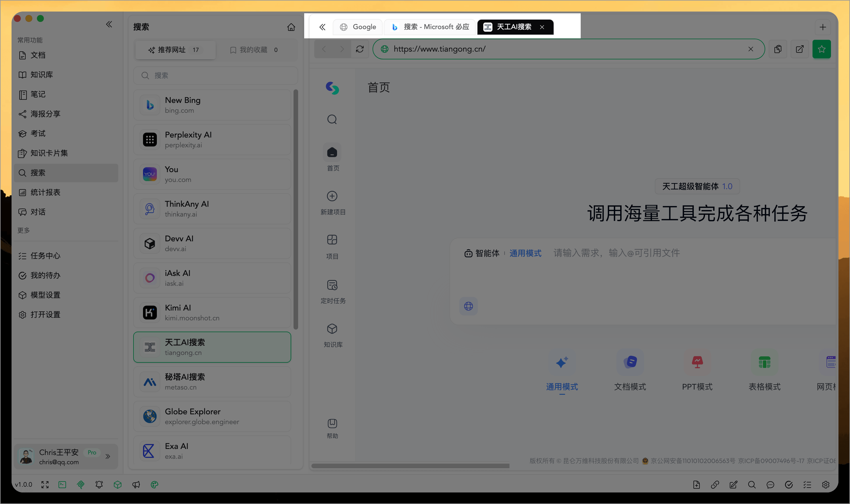Open the theme palette icon at bottom left
The image size is (850, 504).
tap(155, 485)
